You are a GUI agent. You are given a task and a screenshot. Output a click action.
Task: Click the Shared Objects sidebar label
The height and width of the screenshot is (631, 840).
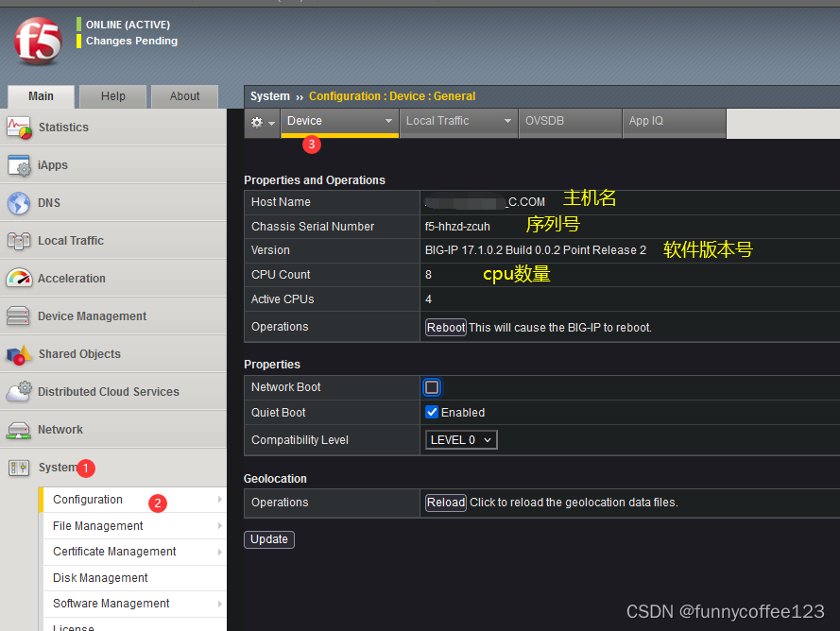(x=79, y=354)
